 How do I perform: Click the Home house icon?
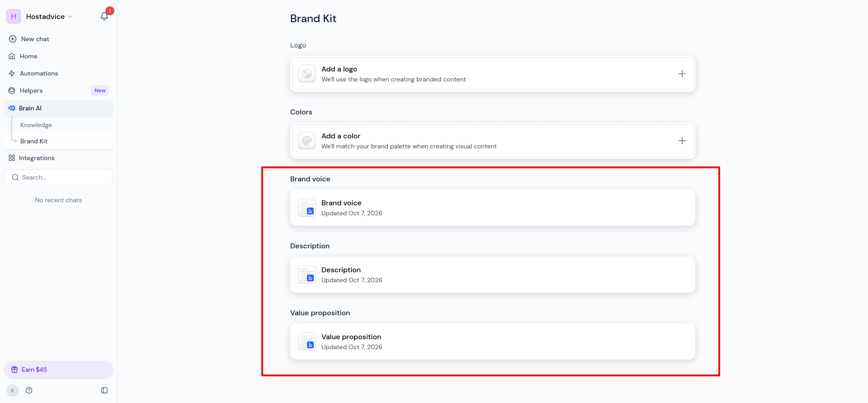(x=12, y=56)
